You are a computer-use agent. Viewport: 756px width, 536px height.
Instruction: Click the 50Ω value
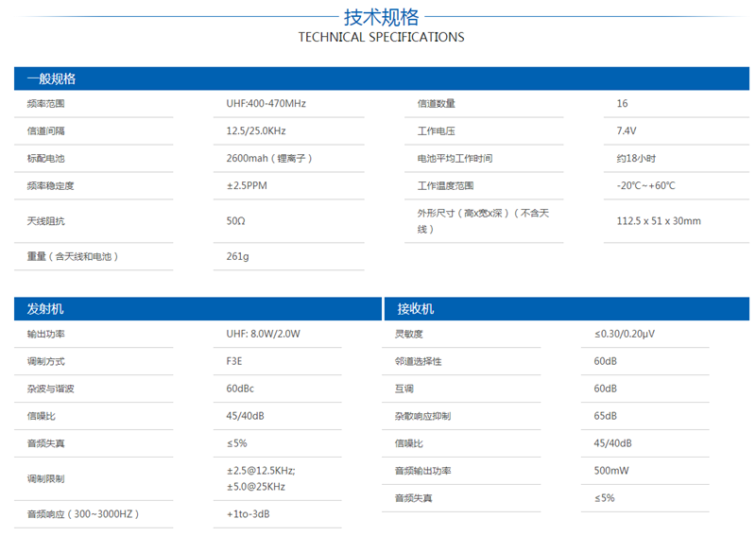pos(235,221)
